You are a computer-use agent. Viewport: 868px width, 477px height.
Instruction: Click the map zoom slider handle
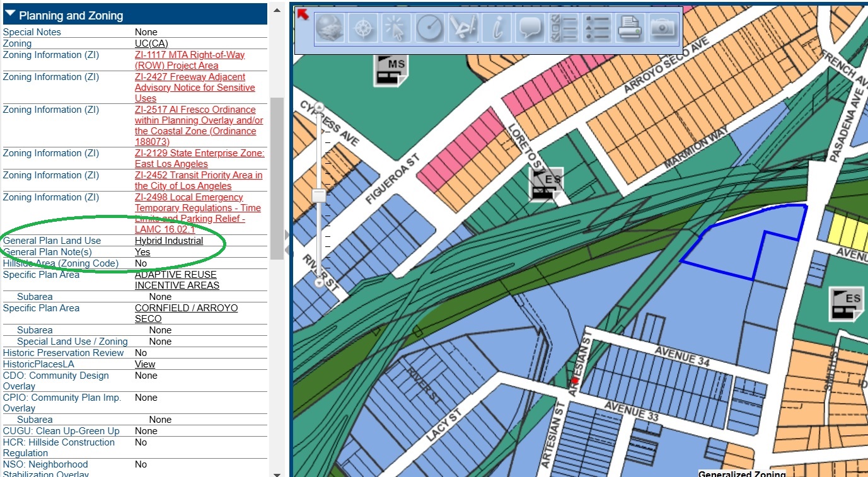click(319, 195)
